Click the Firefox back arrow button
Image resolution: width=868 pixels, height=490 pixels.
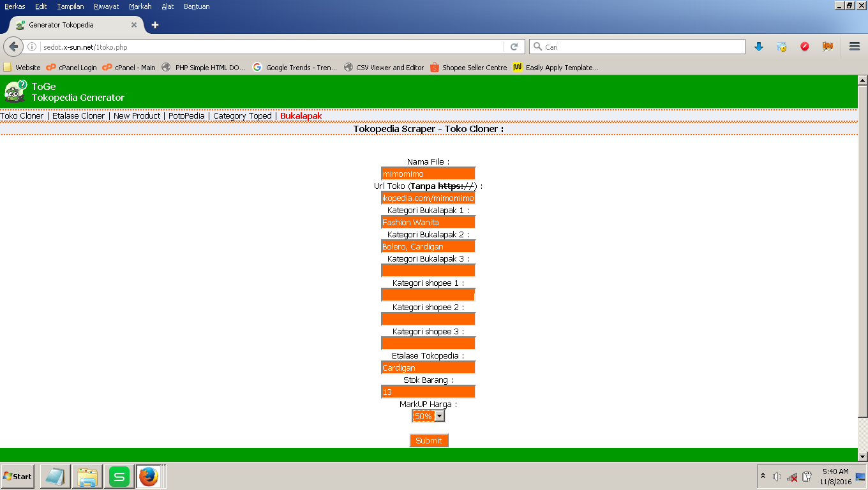pyautogui.click(x=13, y=47)
